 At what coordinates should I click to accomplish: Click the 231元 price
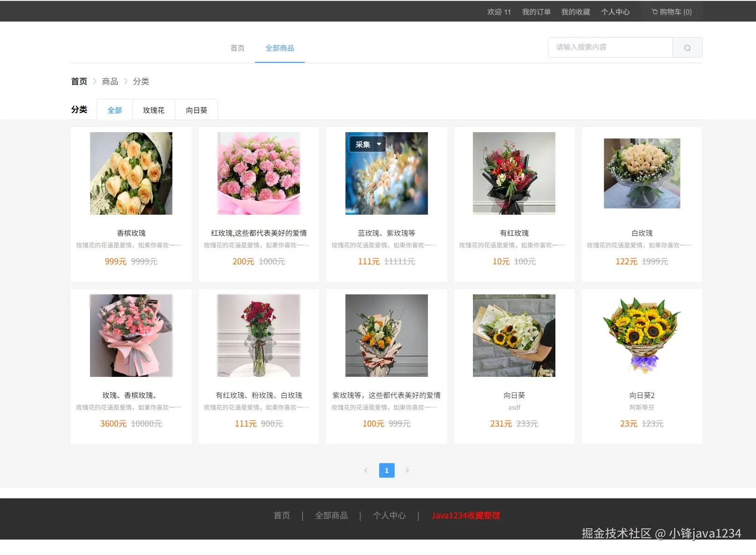(x=501, y=424)
